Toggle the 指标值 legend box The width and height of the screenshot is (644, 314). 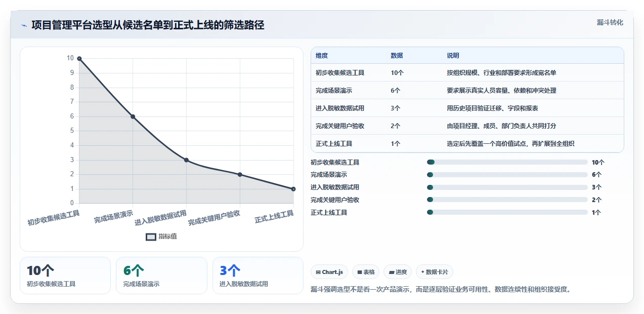click(151, 237)
